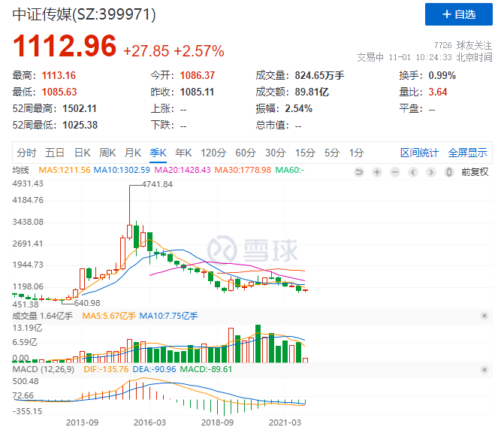Open the 前复权 adjustment dropdown

[475, 172]
